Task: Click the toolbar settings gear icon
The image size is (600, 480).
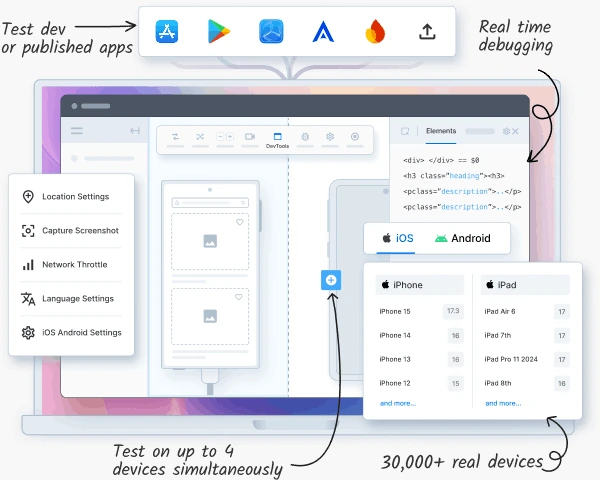Action: point(330,137)
